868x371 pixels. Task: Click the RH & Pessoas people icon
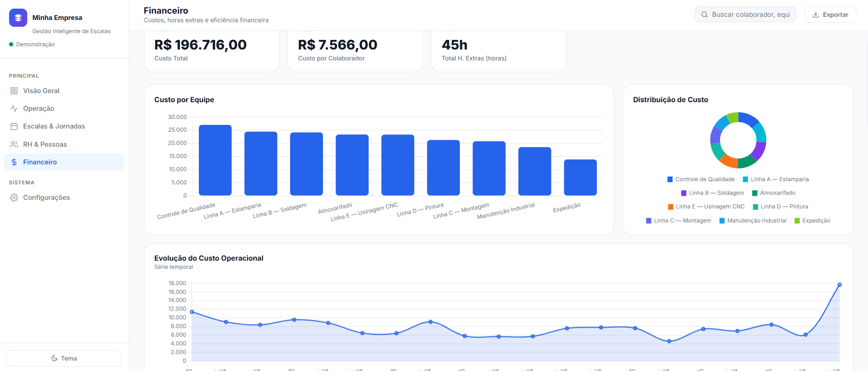tap(14, 144)
